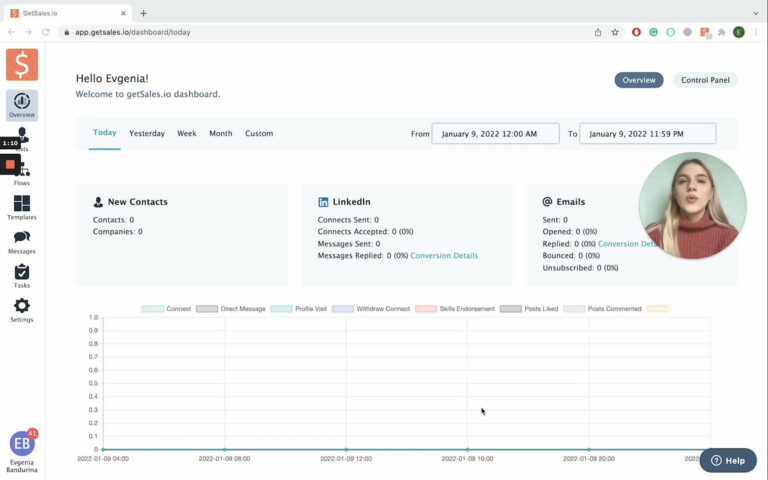Open the Overview sidebar icon
768x480 pixels.
[x=22, y=105]
